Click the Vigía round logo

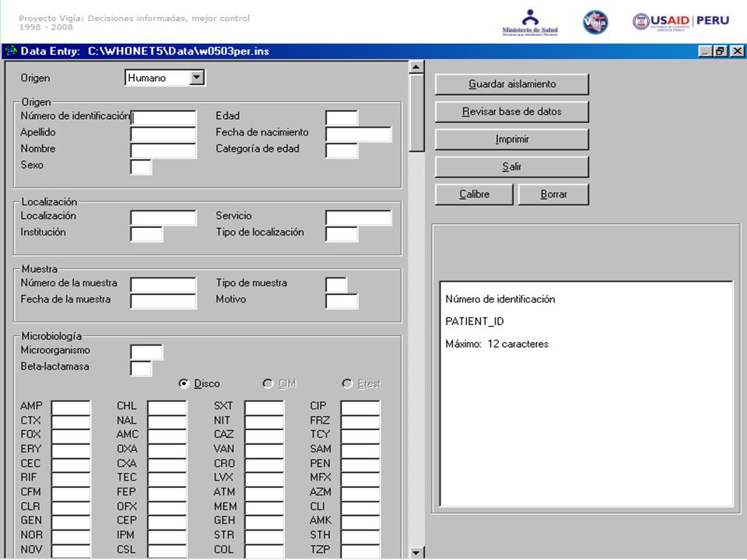coord(595,22)
